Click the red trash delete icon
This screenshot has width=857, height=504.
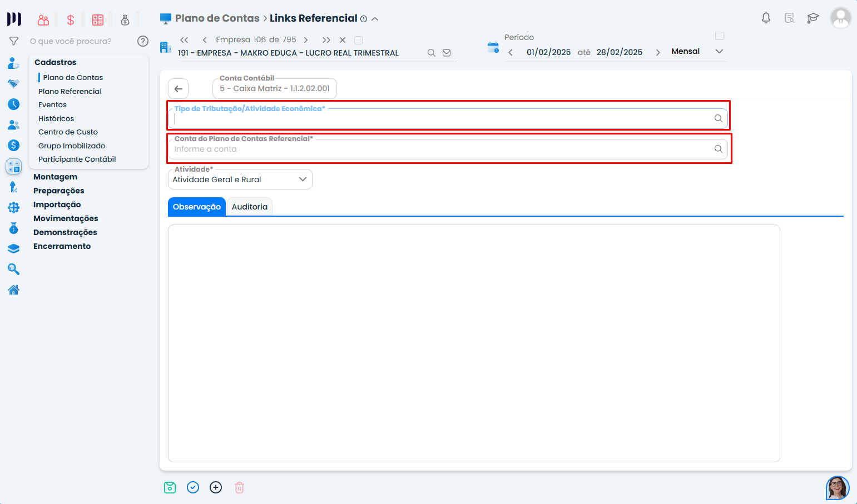point(239,487)
